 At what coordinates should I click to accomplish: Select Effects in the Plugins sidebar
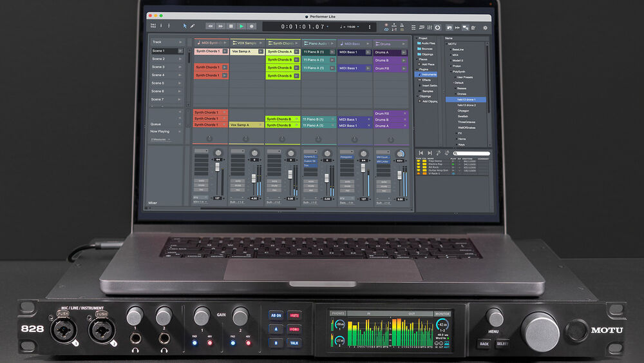pos(426,80)
